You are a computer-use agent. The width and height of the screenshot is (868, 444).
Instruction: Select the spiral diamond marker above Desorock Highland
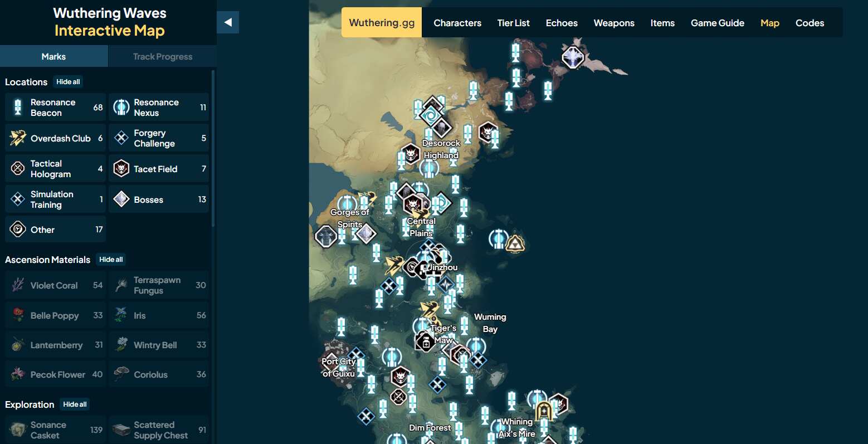click(430, 116)
